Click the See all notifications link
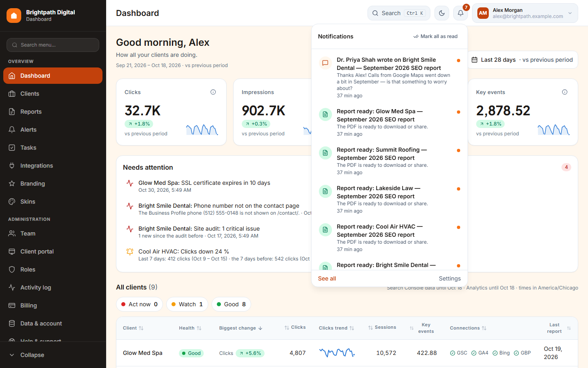The image size is (588, 368). [327, 278]
